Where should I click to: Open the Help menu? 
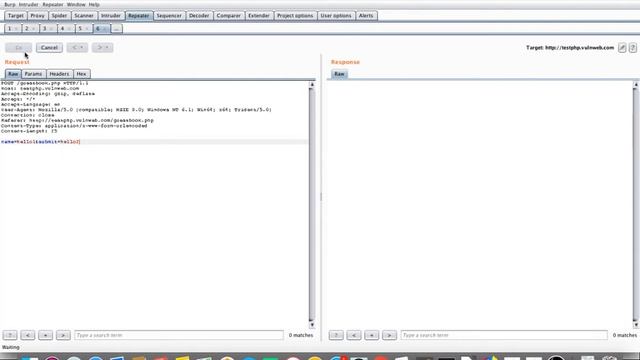tap(94, 4)
